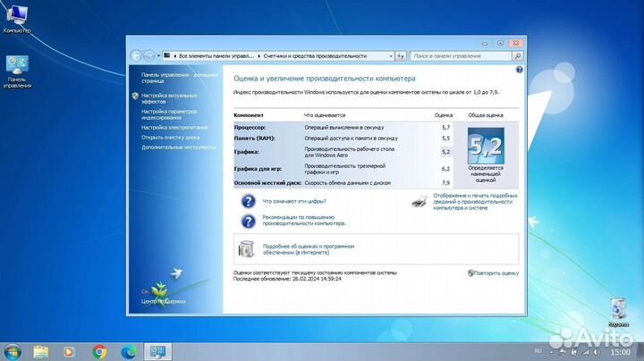Click the processor score 5,7

(445, 128)
